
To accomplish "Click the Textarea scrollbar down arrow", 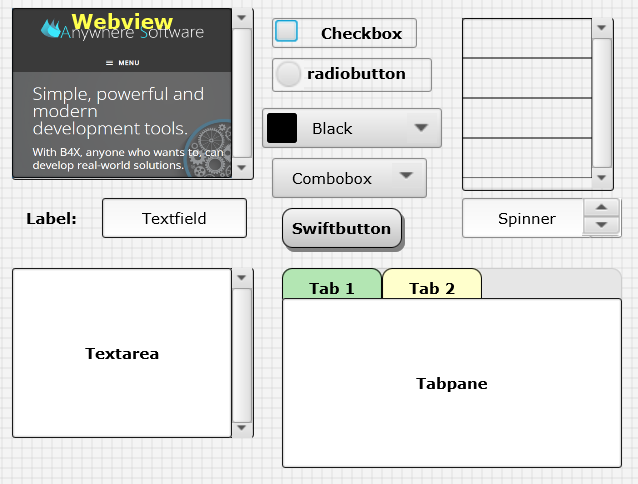I will (242, 428).
